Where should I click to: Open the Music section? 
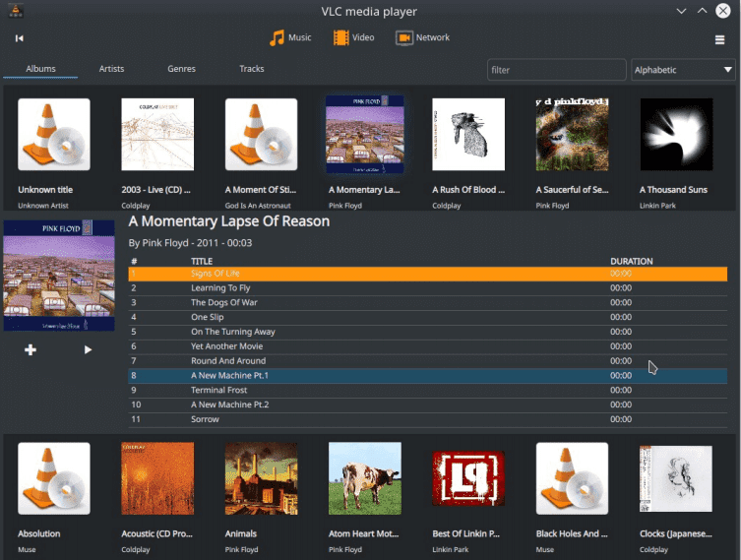pyautogui.click(x=290, y=37)
